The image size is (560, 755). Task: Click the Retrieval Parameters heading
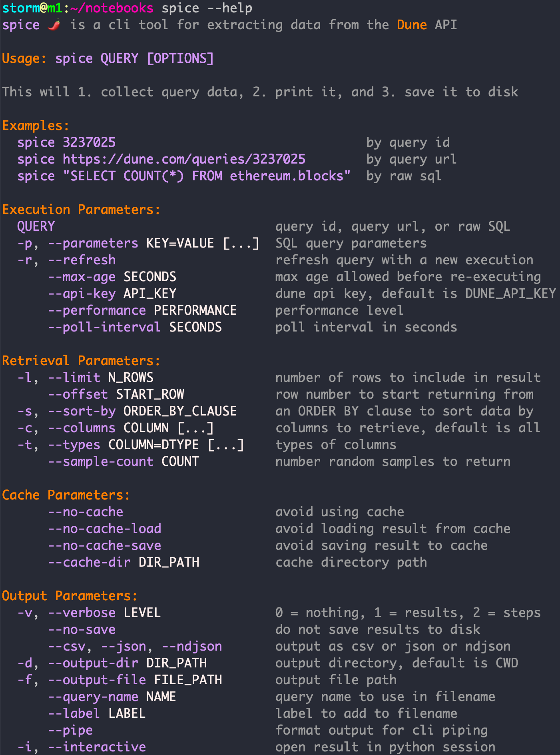tap(81, 361)
